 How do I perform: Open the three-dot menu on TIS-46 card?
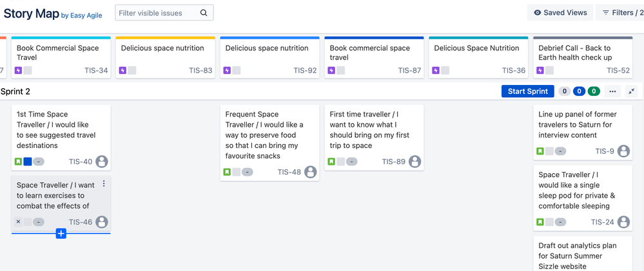[x=104, y=183]
